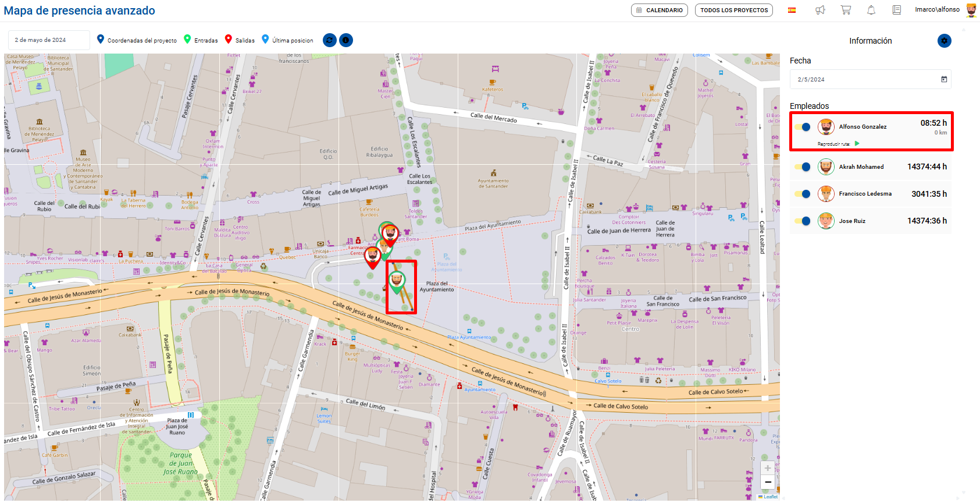Play Alfonso Gonzalez route with Reproducir ruta
The width and height of the screenshot is (980, 503).
coord(857,143)
